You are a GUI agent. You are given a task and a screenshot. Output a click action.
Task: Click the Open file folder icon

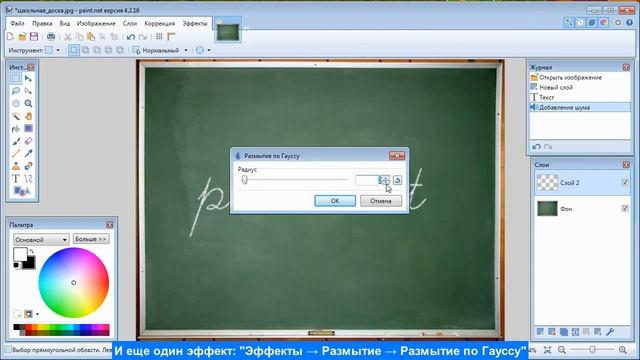tap(22, 37)
